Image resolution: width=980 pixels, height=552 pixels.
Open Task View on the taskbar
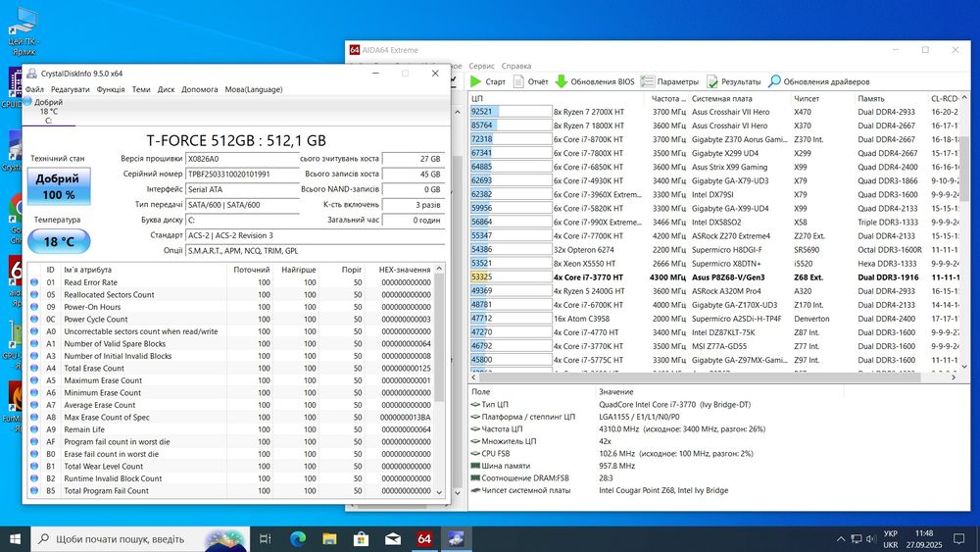click(265, 539)
